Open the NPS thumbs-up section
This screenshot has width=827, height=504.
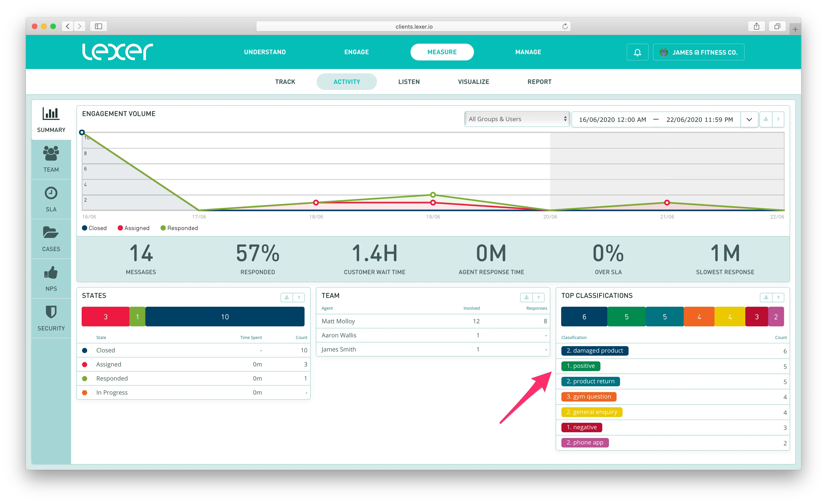51,279
